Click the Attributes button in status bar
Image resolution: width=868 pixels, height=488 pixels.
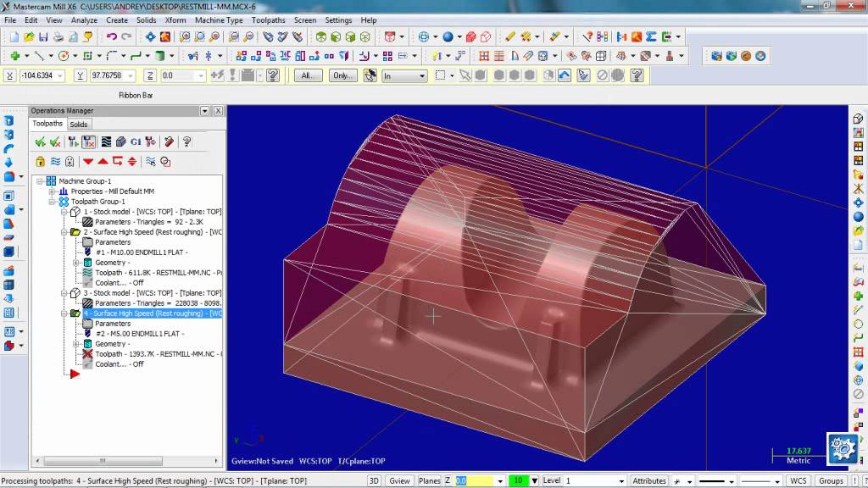[648, 481]
